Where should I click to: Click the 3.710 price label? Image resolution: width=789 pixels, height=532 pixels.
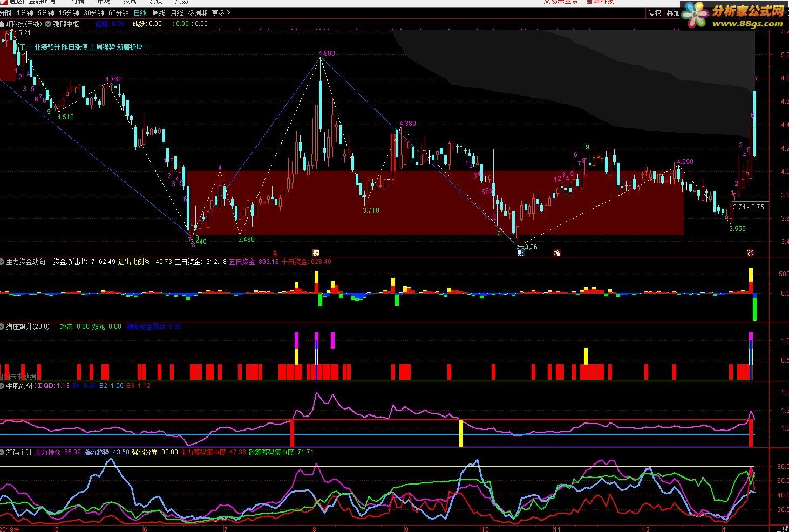(371, 210)
